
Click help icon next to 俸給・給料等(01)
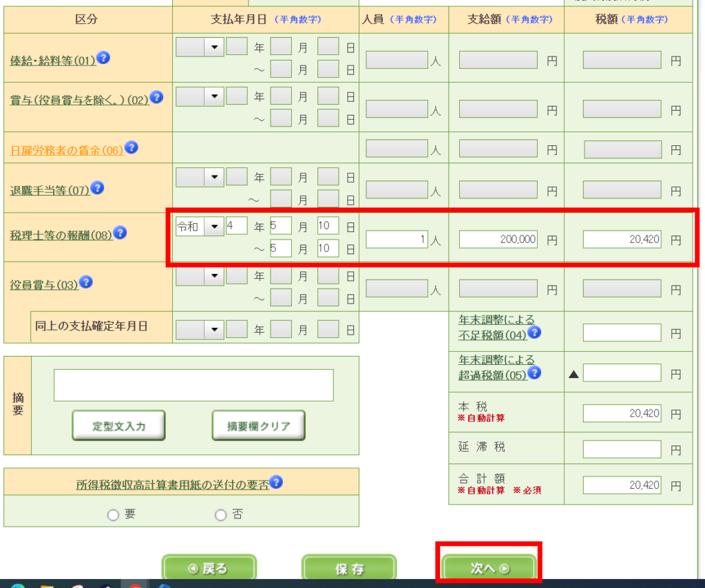103,58
